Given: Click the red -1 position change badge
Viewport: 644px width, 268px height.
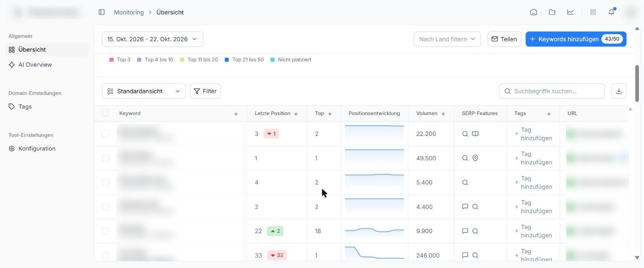Looking at the screenshot, I should 271,134.
